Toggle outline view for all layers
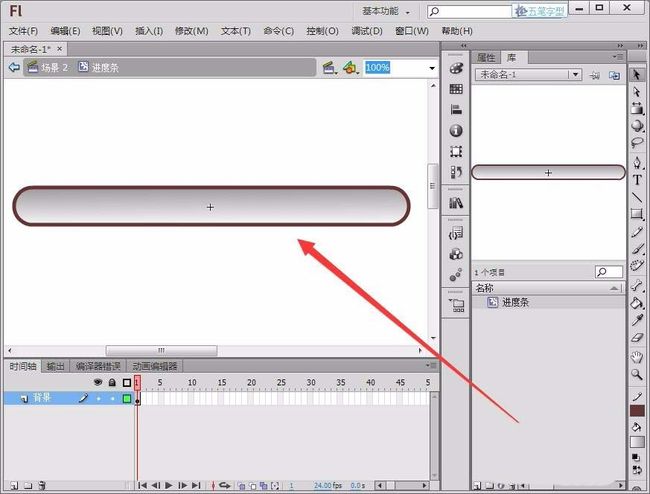 [x=127, y=383]
